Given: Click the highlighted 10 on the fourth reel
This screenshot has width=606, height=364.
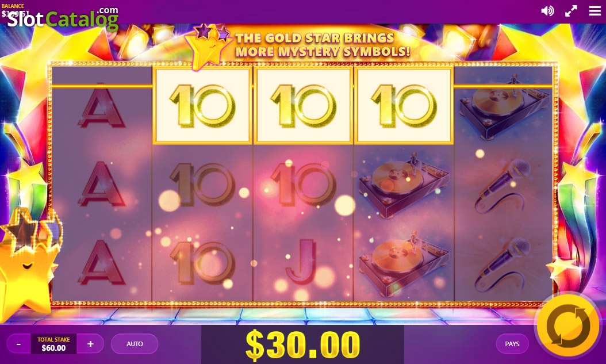Looking at the screenshot, I should pos(404,105).
